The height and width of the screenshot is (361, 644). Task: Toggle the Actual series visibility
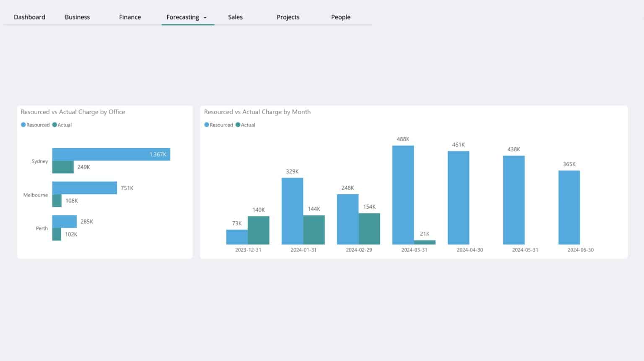click(65, 125)
